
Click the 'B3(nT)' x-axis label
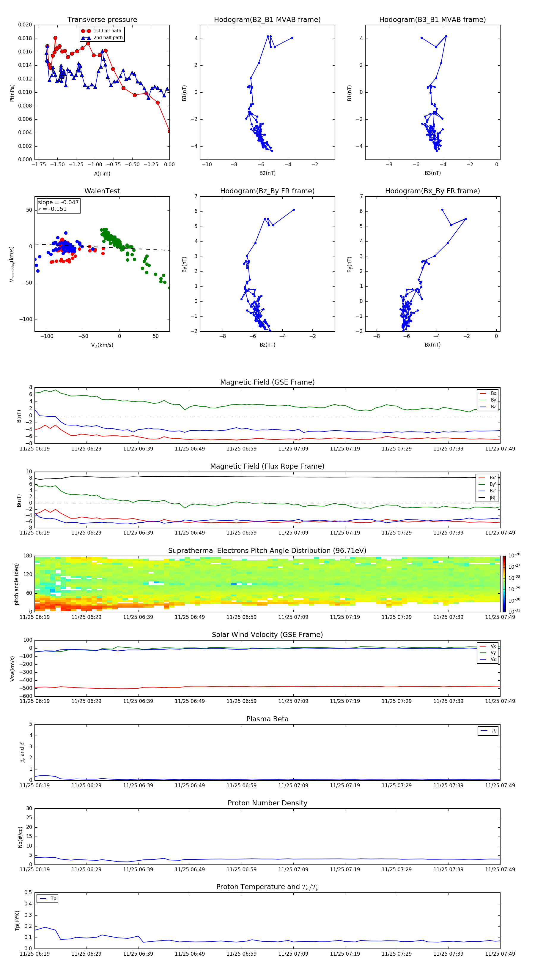[x=432, y=173]
